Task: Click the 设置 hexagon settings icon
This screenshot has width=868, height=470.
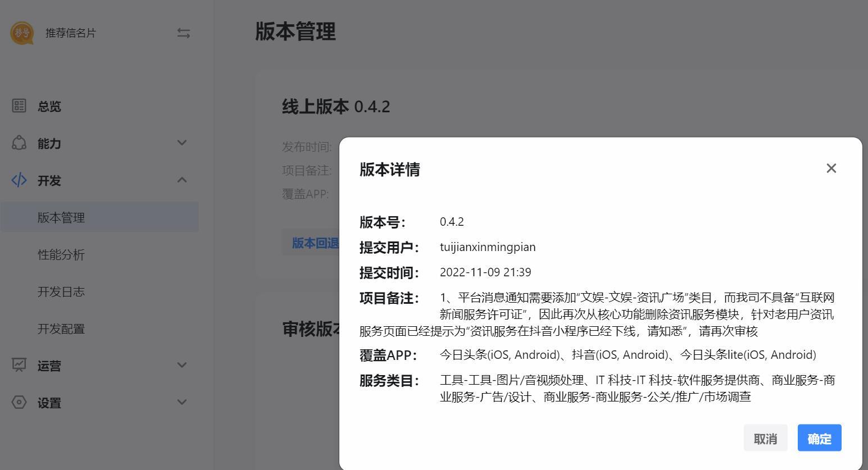Action: pyautogui.click(x=19, y=402)
